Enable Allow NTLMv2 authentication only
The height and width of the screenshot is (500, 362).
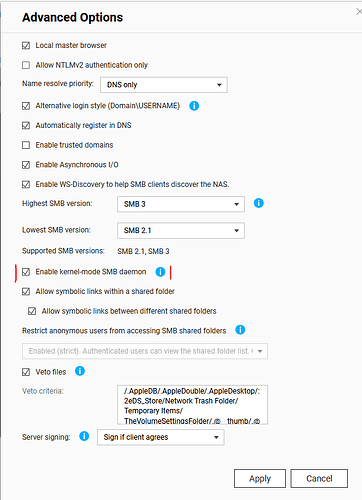click(26, 65)
